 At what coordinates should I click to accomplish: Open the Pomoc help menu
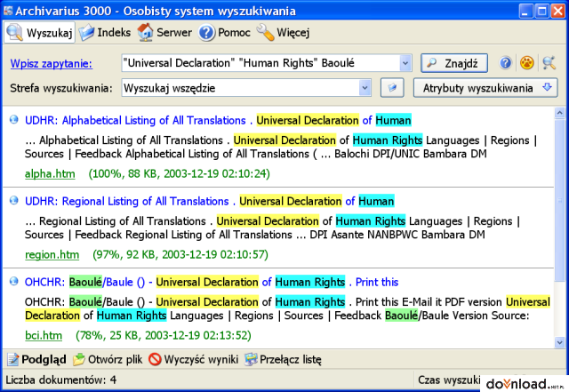(224, 33)
